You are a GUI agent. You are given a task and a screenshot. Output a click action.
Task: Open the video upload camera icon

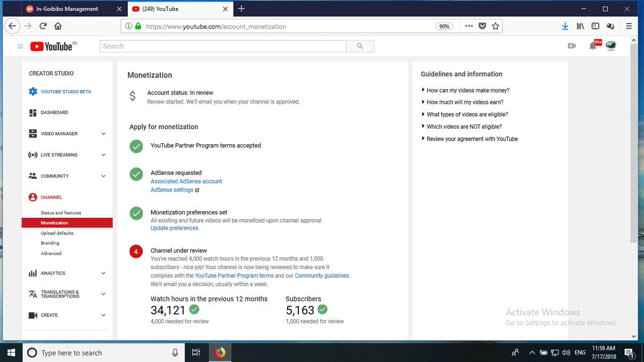[572, 46]
